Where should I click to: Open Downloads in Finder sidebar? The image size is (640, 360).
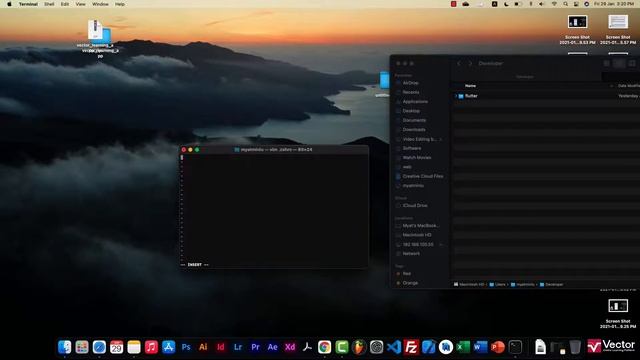click(x=414, y=130)
